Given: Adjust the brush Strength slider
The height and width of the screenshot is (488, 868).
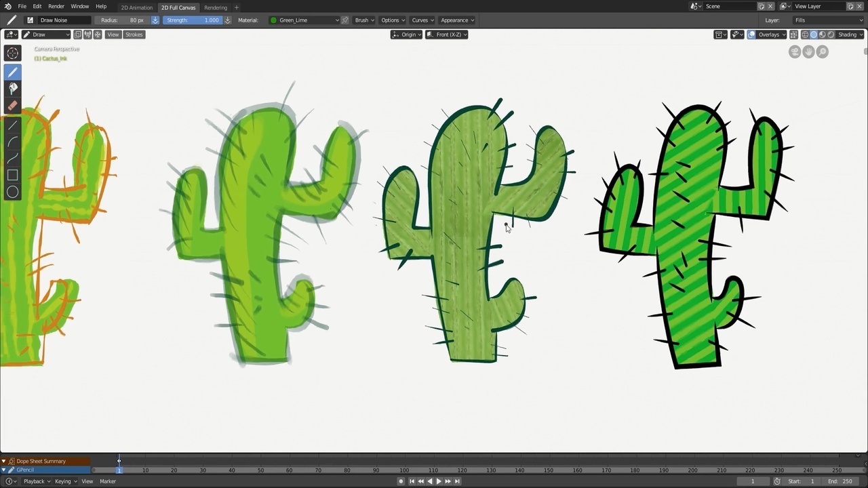Looking at the screenshot, I should click(193, 20).
